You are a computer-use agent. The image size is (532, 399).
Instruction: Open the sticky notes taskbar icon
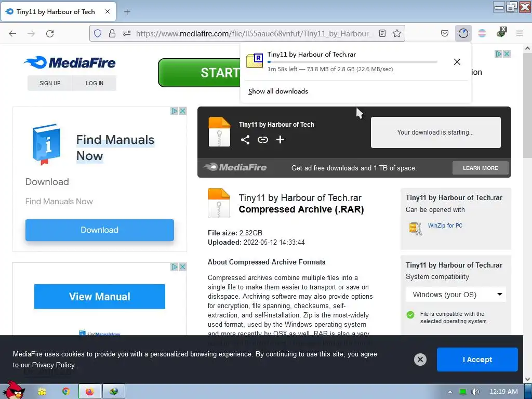pyautogui.click(x=42, y=392)
